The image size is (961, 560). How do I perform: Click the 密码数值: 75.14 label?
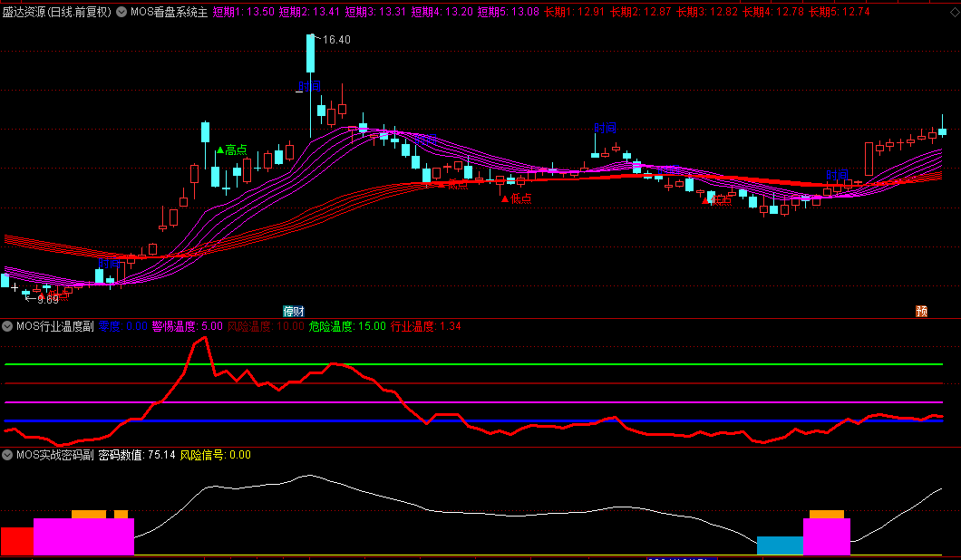(136, 455)
